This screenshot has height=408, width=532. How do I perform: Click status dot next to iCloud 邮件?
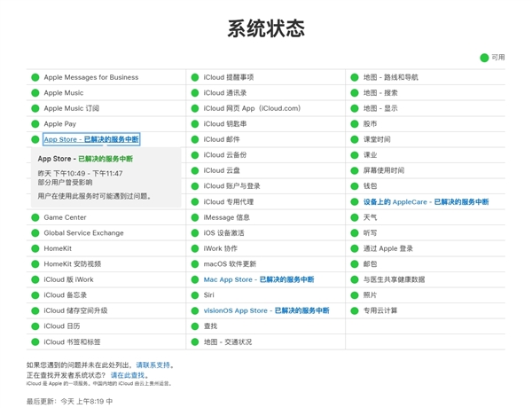(x=195, y=139)
